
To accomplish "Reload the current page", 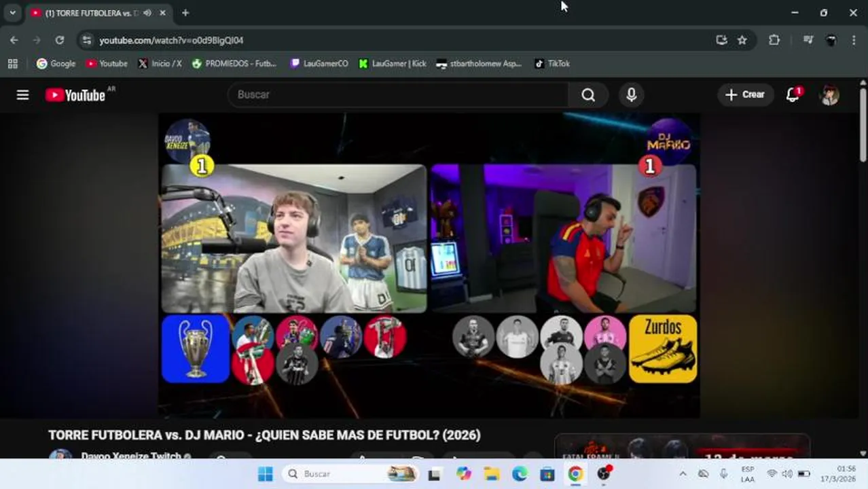I will pos(60,40).
